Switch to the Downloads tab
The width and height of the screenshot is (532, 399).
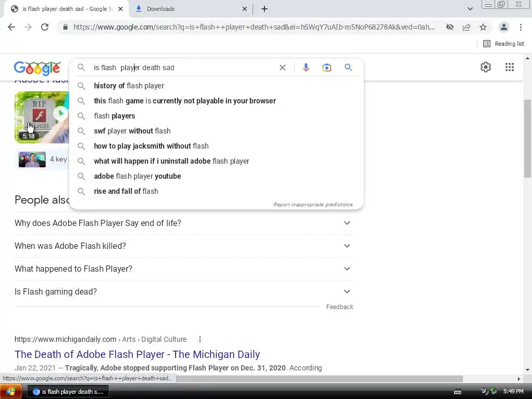192,9
